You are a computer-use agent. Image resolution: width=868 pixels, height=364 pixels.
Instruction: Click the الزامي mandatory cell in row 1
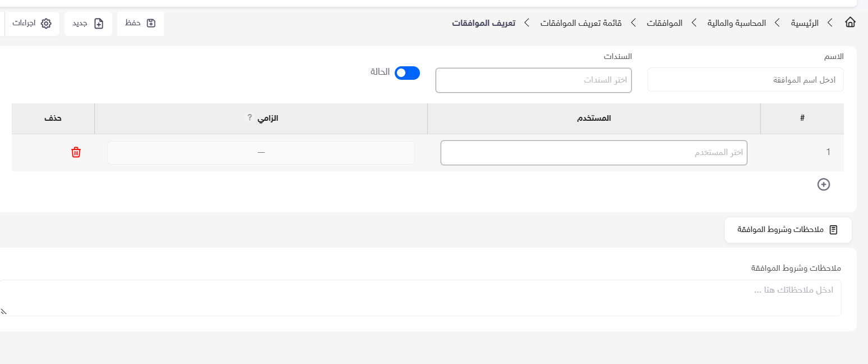(x=261, y=153)
